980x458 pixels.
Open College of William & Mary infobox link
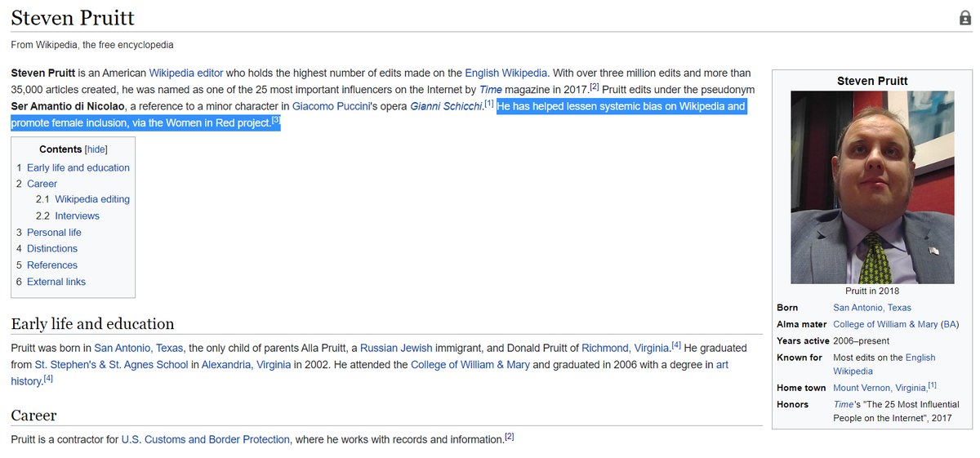coord(885,324)
